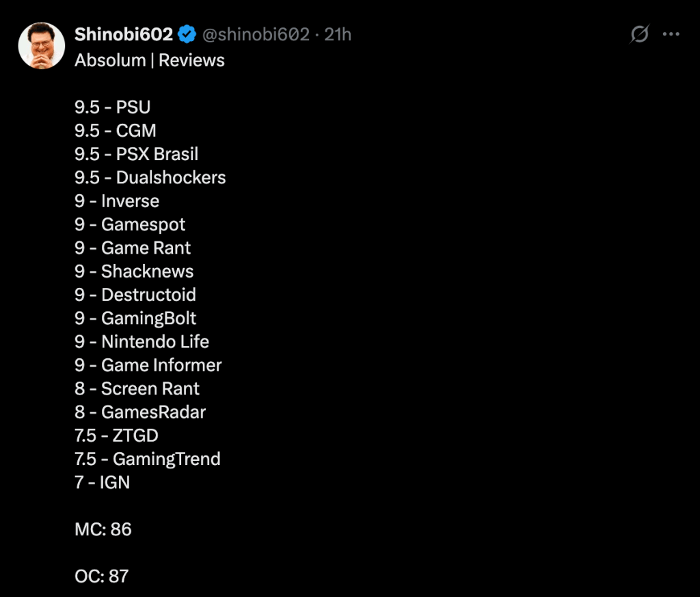
Task: Click the "9 - Gamespot" score line
Action: click(x=130, y=224)
